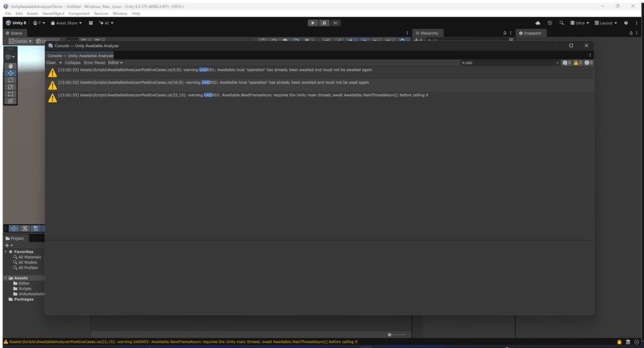Open the Asset Store dropdown

67,23
